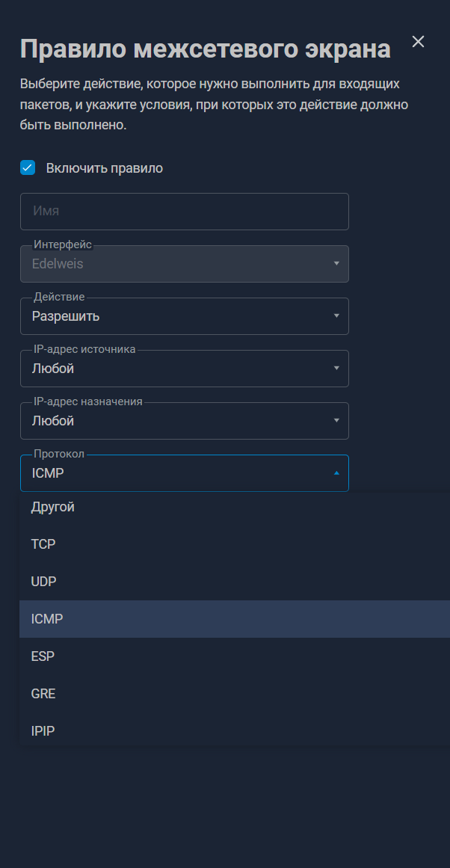Select the highlighted ICMP option
This screenshot has height=868, width=450.
[47, 619]
